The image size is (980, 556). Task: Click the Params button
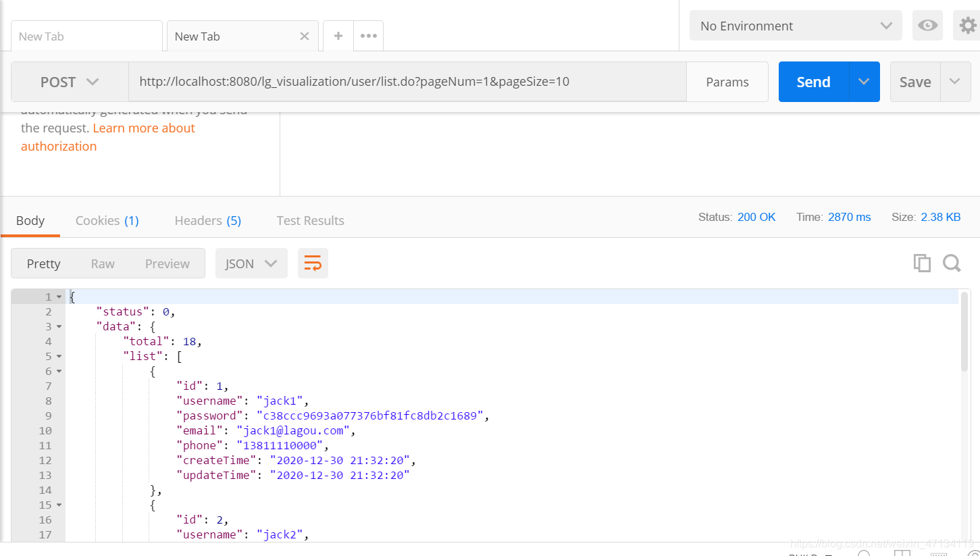[727, 82]
